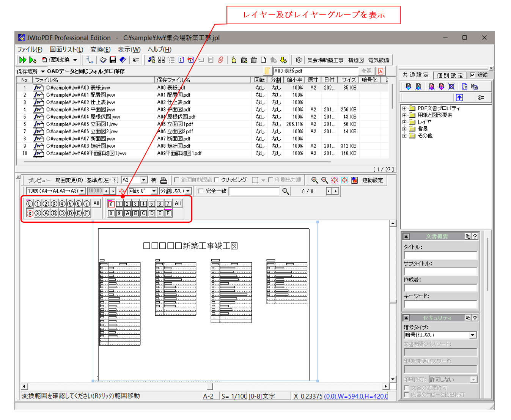The image size is (511, 420).
Task: Click the trash can delete icon
Action: (x=254, y=60)
